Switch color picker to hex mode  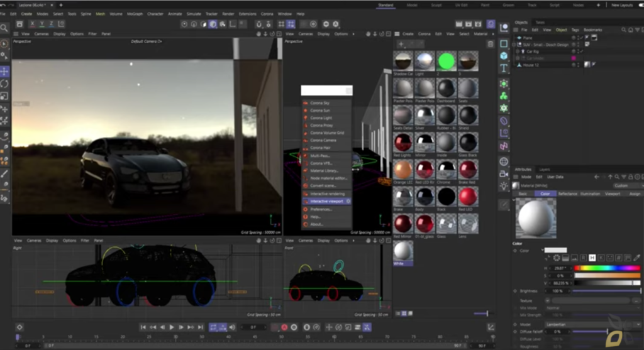click(x=619, y=258)
